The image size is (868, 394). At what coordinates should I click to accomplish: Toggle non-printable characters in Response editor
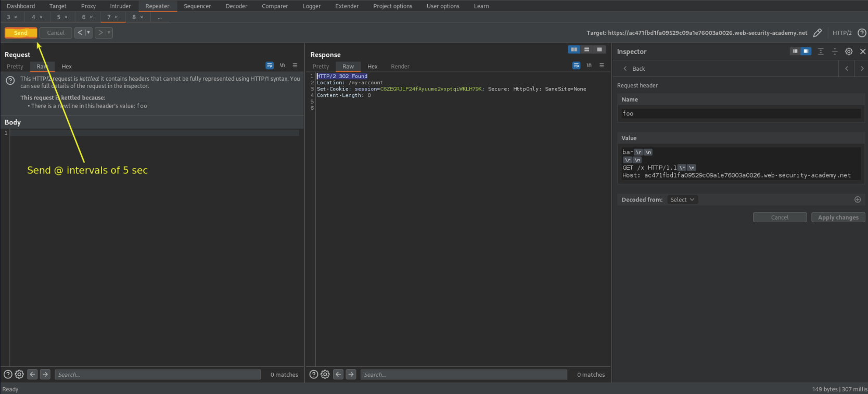click(x=589, y=66)
